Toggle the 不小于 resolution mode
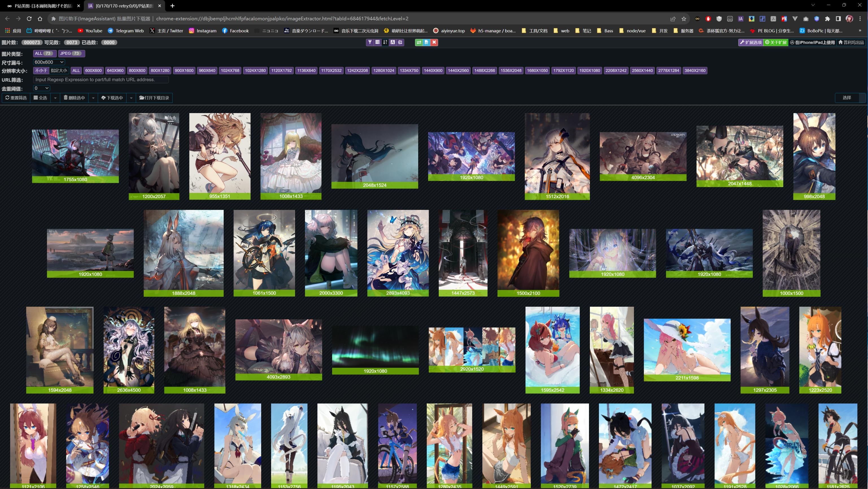868x489 pixels. (41, 70)
